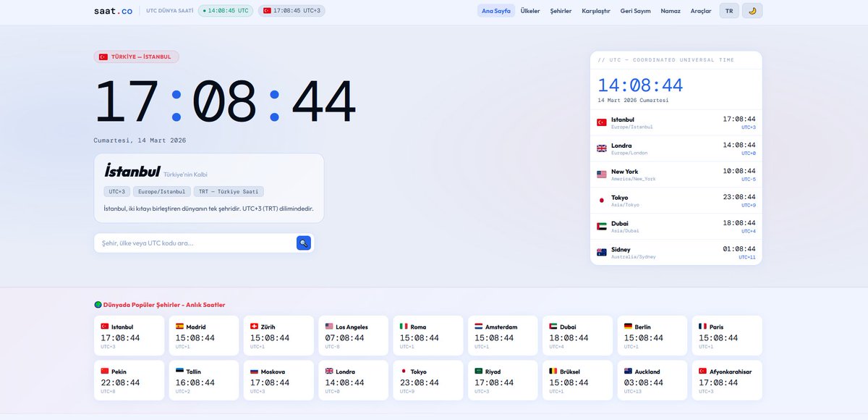The height and width of the screenshot is (420, 868).
Task: Select the Sidney row in the UTC panel
Action: [676, 252]
